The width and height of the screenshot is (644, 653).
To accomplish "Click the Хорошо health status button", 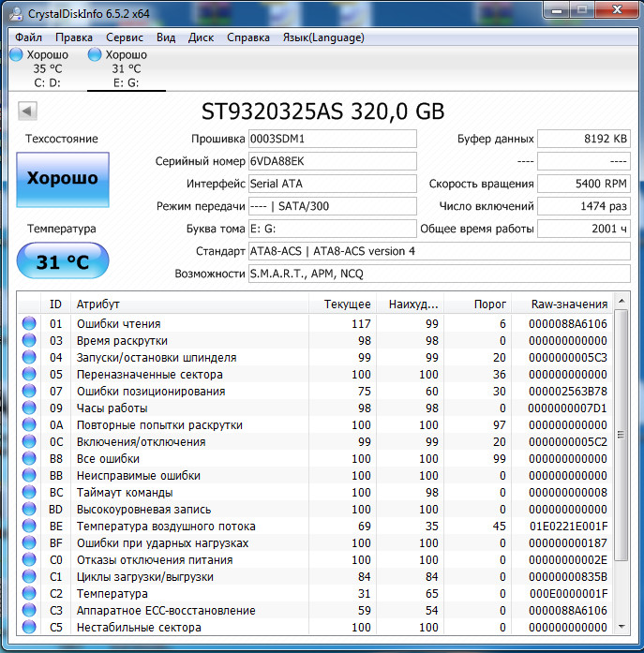I will tap(63, 179).
